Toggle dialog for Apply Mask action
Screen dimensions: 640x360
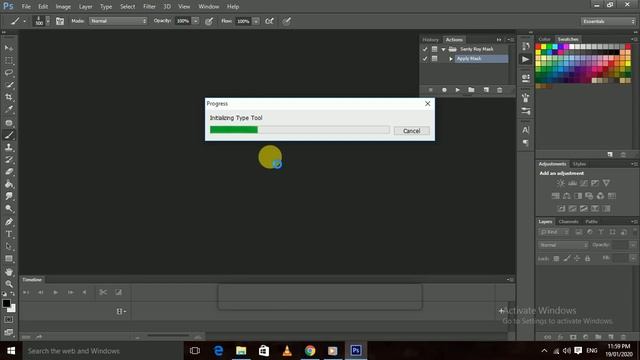click(434, 59)
